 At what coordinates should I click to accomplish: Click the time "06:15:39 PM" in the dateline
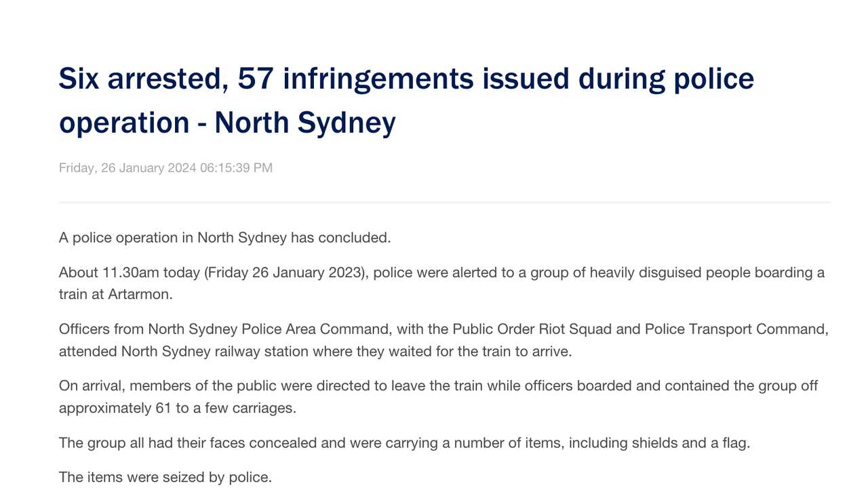click(x=236, y=168)
